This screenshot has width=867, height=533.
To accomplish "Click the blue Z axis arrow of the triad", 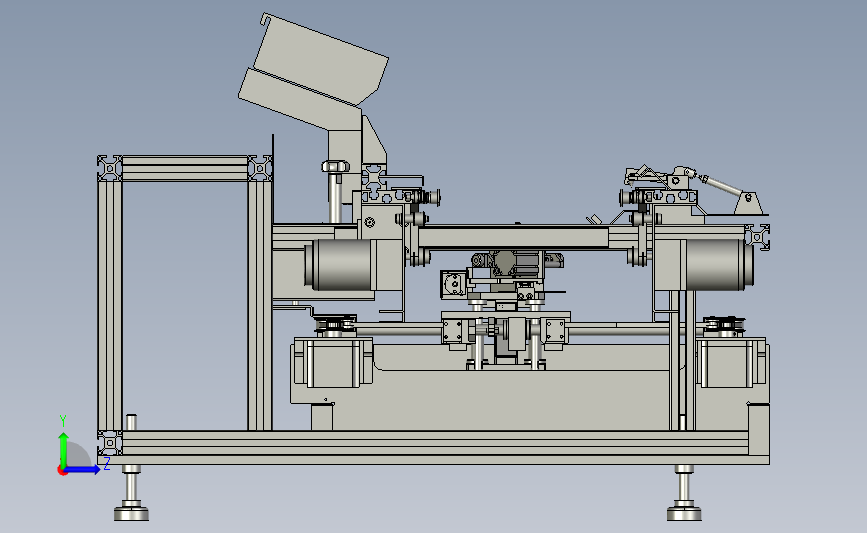I will coord(83,470).
